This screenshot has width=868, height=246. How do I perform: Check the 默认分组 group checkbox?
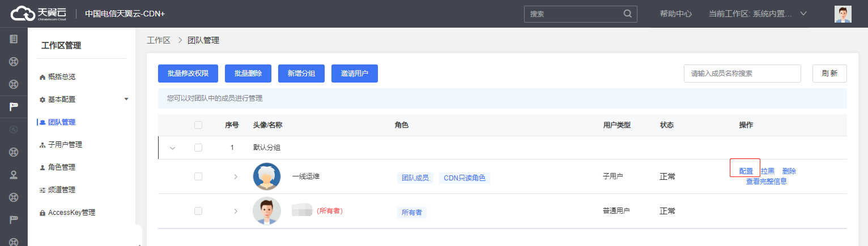tap(198, 148)
